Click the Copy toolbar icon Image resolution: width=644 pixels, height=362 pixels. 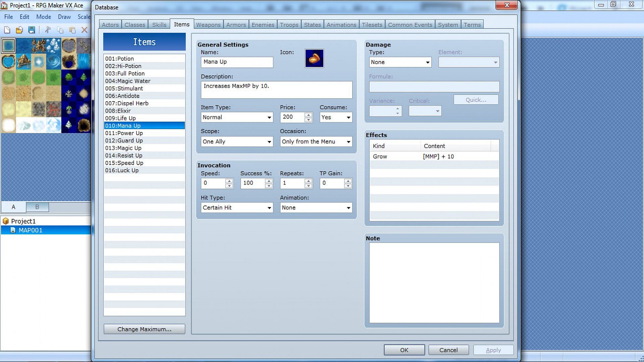point(60,30)
